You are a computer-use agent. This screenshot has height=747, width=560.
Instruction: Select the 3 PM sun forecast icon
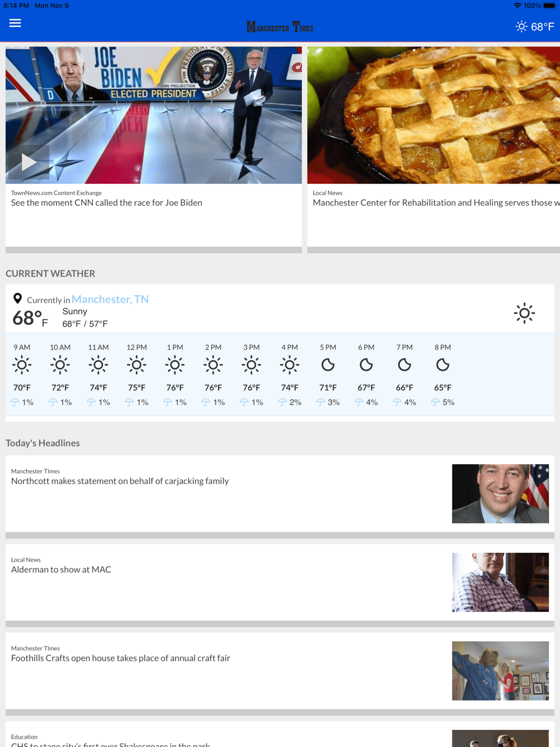pyautogui.click(x=251, y=365)
